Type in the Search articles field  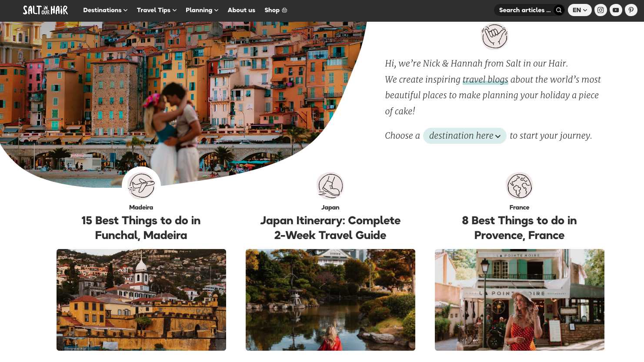coord(525,10)
